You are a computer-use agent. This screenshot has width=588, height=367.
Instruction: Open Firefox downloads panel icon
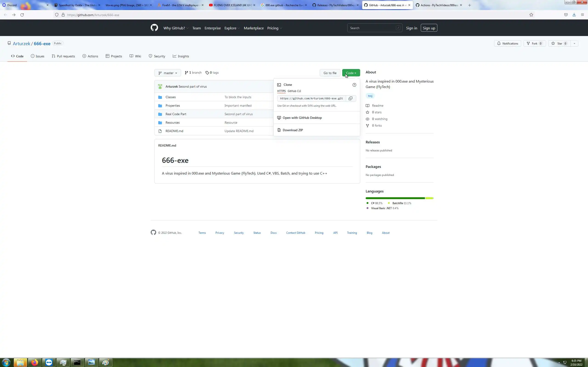(574, 15)
